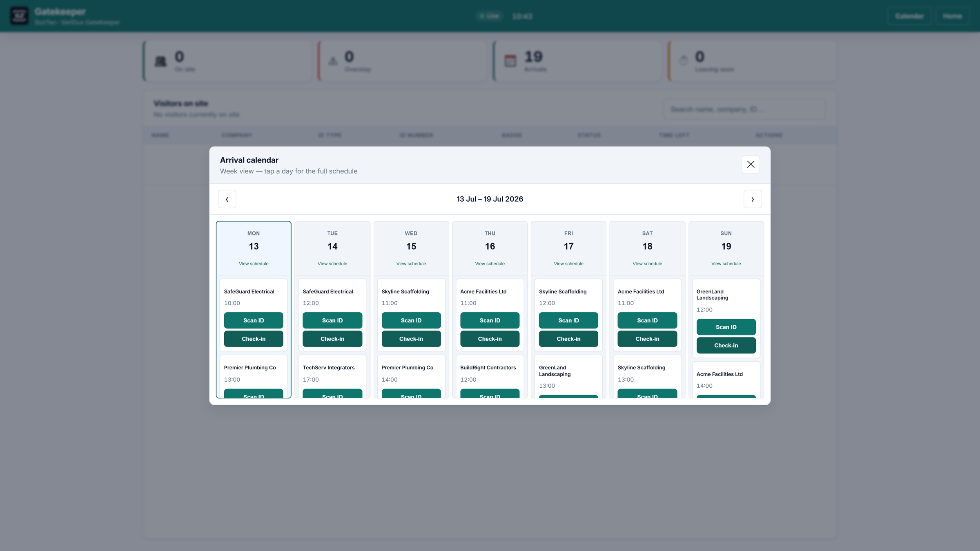Click the Overstay warning icon
The image size is (980, 551).
point(333,61)
